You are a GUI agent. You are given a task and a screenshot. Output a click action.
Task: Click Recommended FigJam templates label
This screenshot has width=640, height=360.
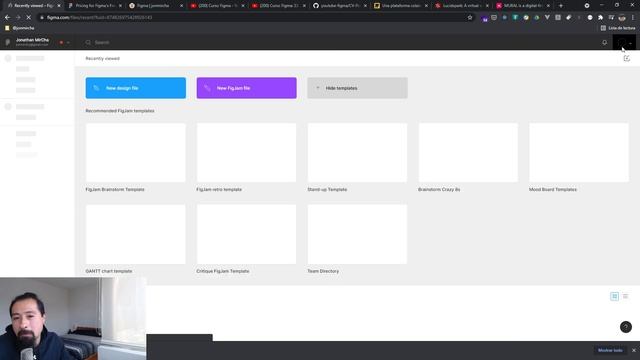[x=120, y=111]
